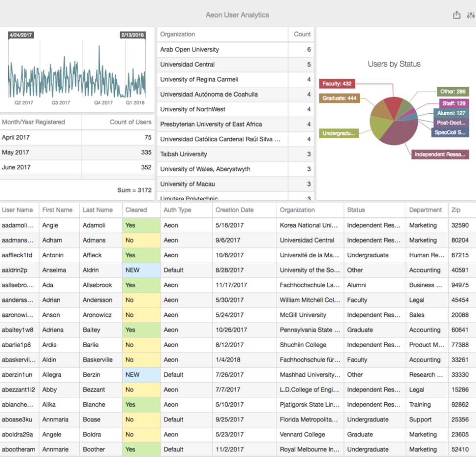Select the Graduate: 444 pie label

[339, 98]
